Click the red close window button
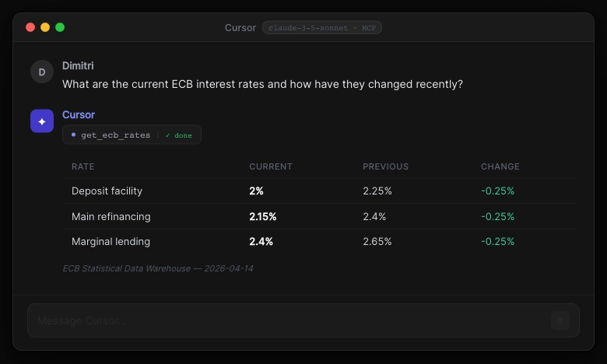This screenshot has width=607, height=364. pyautogui.click(x=30, y=27)
